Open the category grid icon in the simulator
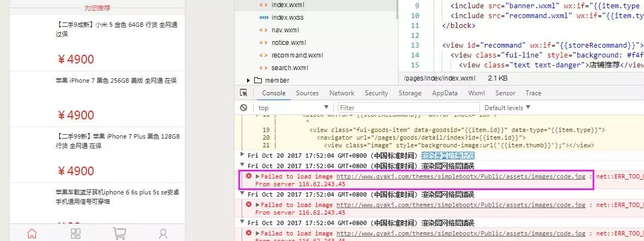 75,233
